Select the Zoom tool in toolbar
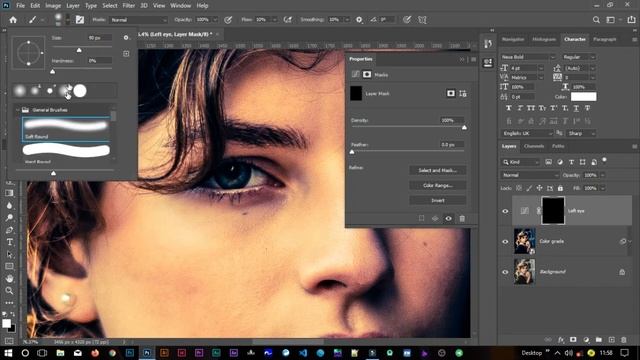Image resolution: width=640 pixels, height=360 pixels. click(9, 291)
